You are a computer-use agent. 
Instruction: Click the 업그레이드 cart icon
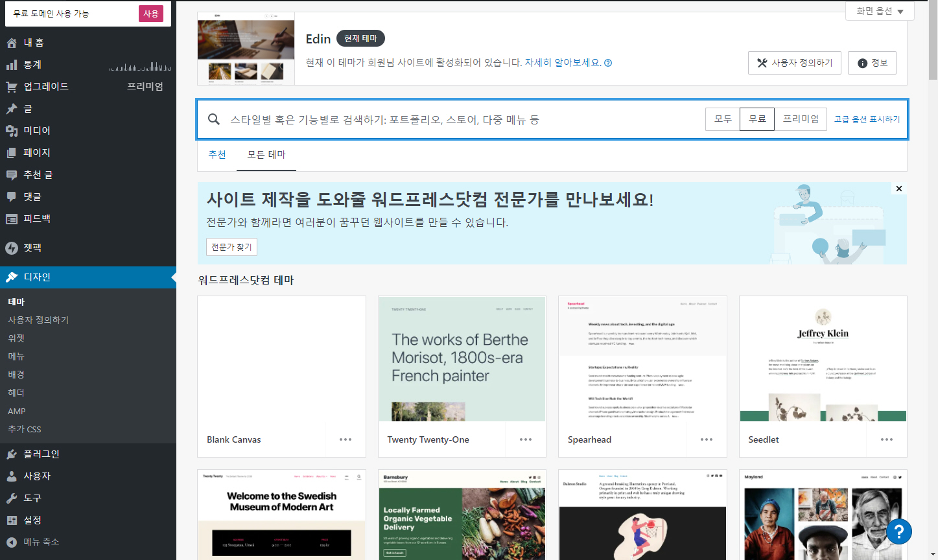[x=12, y=87]
